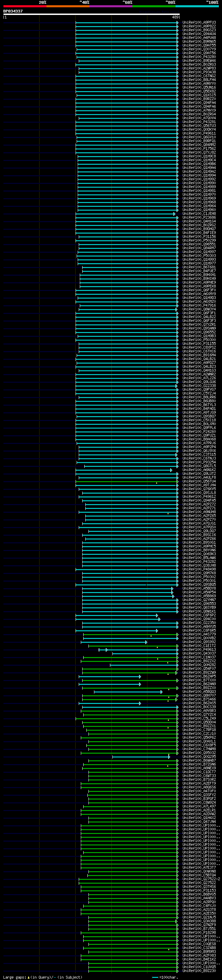The width and height of the screenshot is (222, 980).
Task: Click the UniRef100_Q1KSI5 label
Action: click(x=199, y=95)
